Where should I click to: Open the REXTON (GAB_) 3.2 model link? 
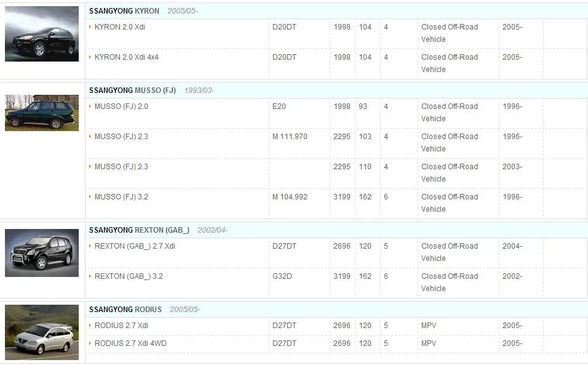tap(129, 276)
